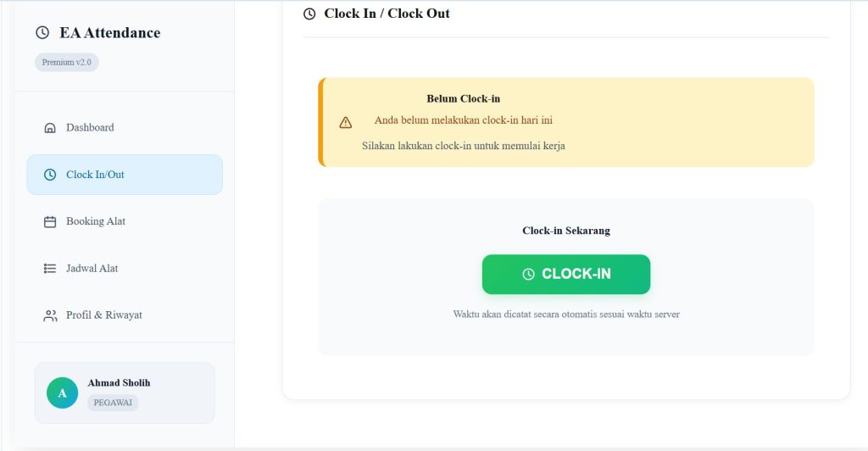The width and height of the screenshot is (868, 451).
Task: Go to Booking Alat page
Action: pos(96,221)
